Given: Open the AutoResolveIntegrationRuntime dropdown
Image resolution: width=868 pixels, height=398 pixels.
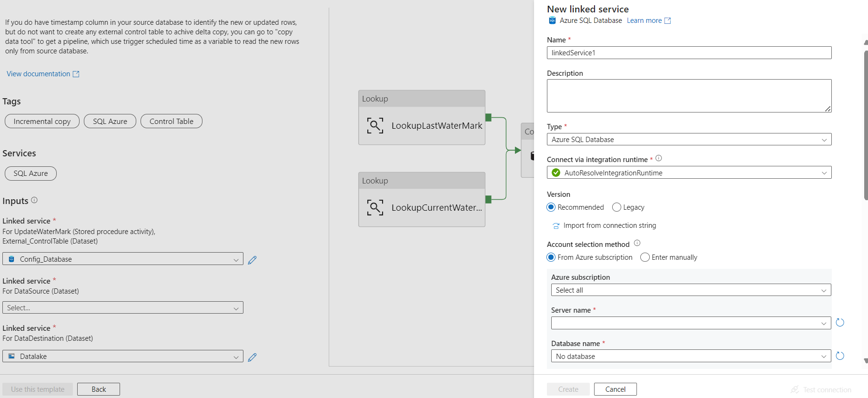Looking at the screenshot, I should click(x=689, y=173).
